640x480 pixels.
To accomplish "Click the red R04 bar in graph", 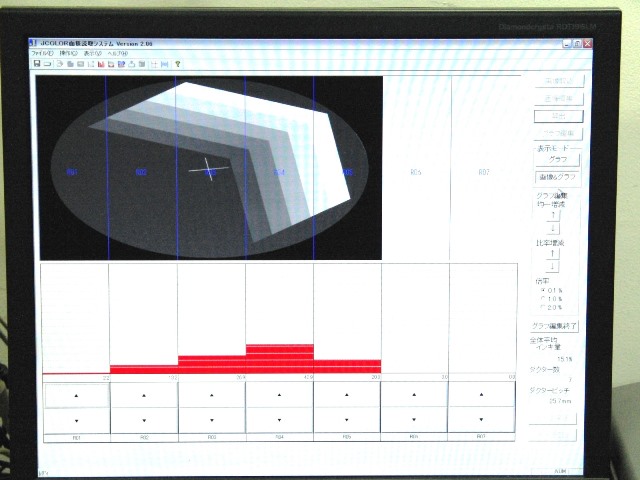I will click(280, 359).
